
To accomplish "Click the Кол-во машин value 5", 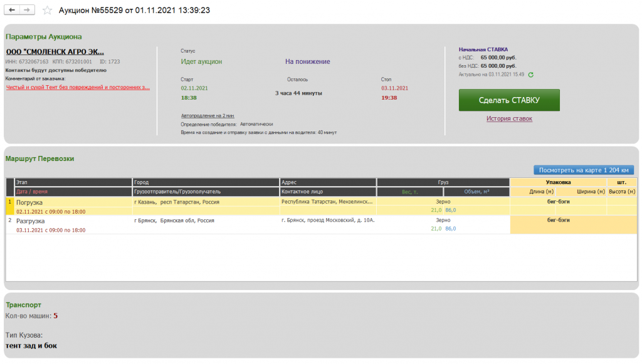I will tap(56, 316).
